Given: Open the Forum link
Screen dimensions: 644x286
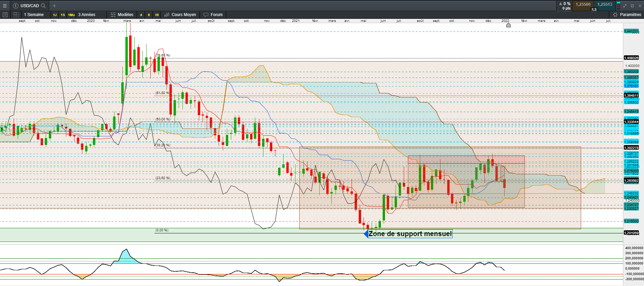Looking at the screenshot, I should pos(213,15).
